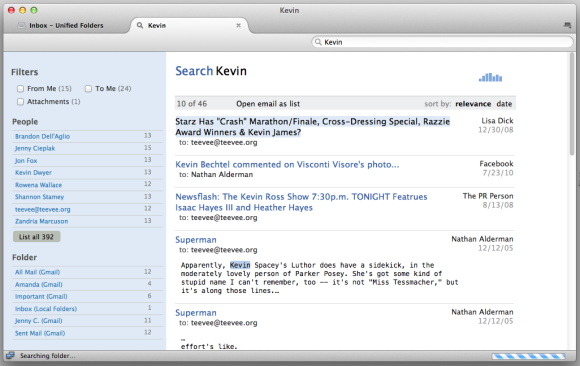Click the online status icon in status bar

pos(10,356)
